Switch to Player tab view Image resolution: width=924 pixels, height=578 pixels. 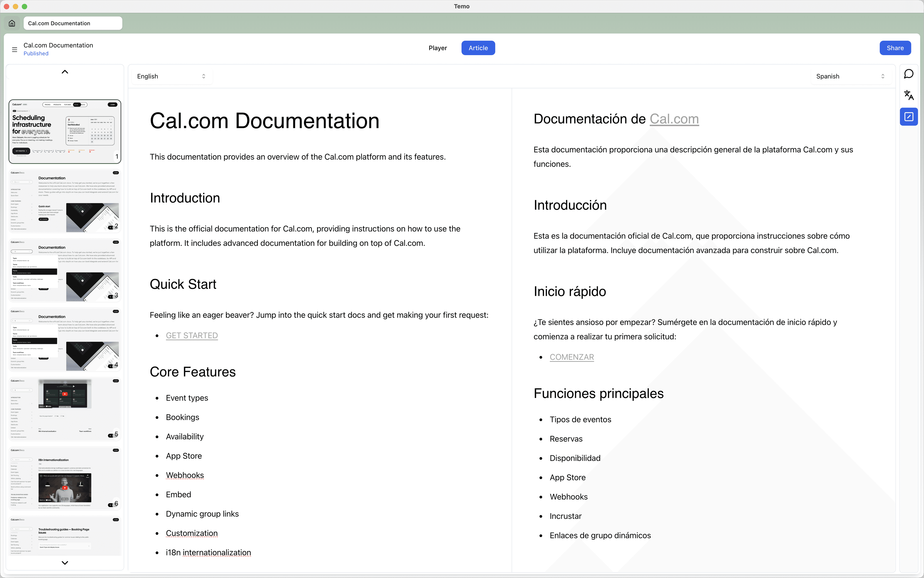point(437,47)
